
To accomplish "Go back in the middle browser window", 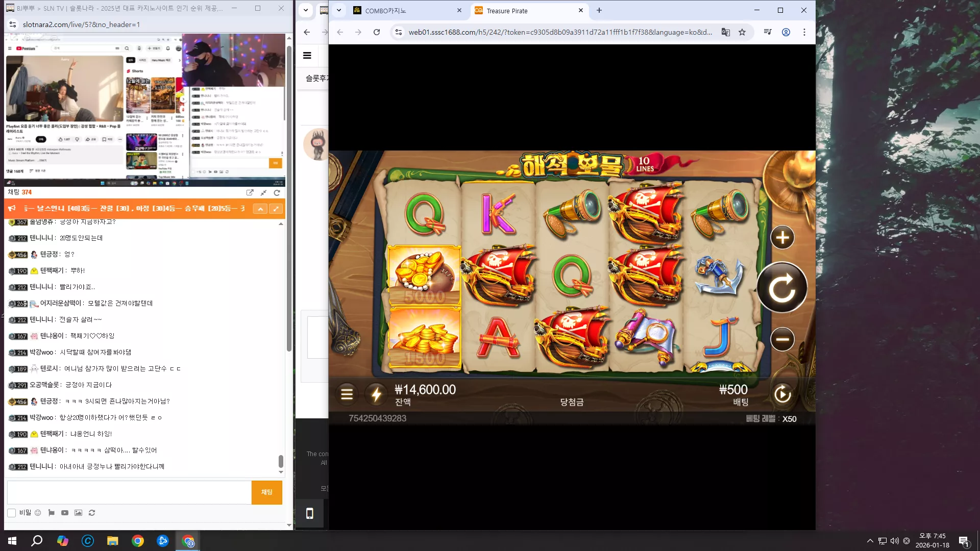I will [307, 32].
